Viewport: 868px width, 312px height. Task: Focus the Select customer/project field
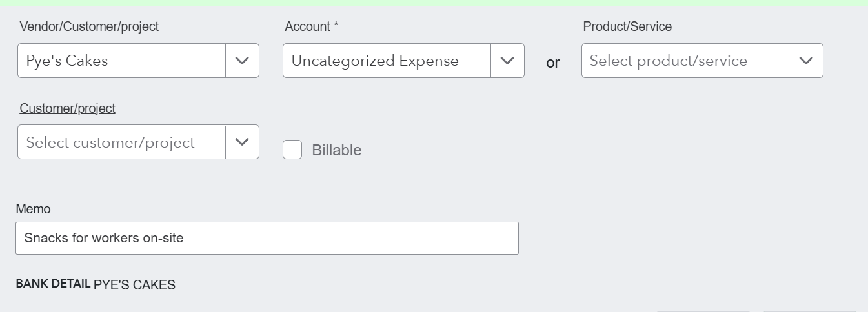pos(122,142)
